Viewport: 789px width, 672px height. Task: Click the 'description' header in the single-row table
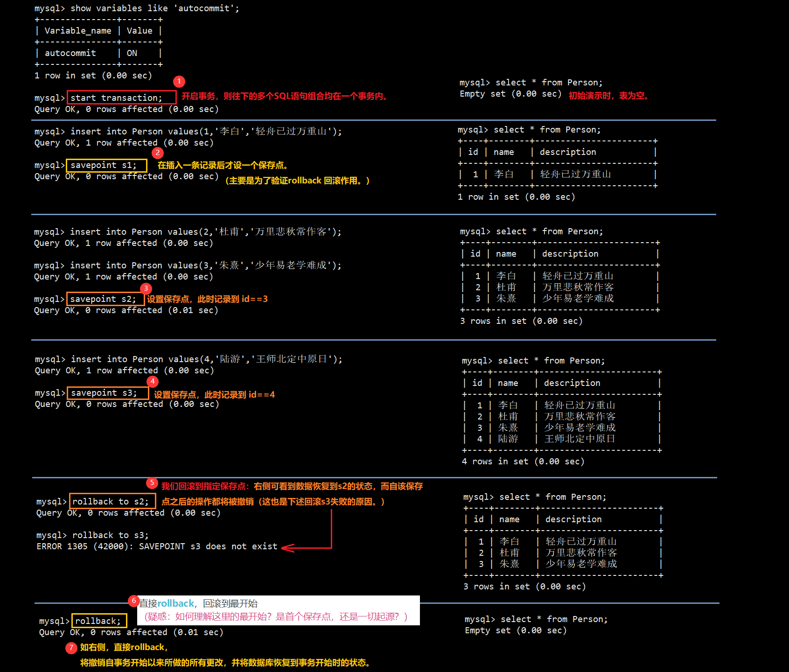[568, 152]
